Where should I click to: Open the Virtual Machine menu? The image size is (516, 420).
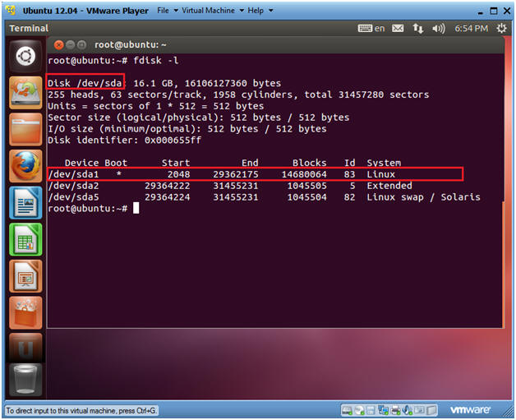tap(213, 11)
